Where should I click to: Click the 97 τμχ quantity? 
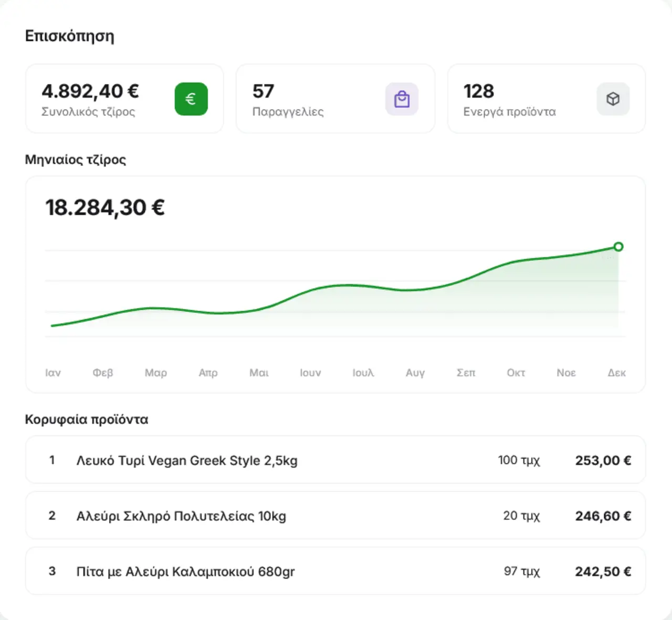point(522,571)
